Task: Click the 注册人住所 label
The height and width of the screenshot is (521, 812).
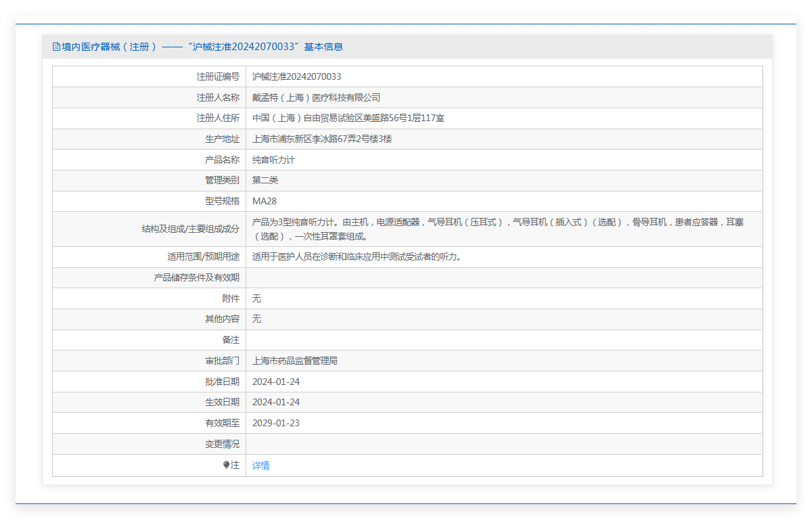Action: tap(218, 118)
